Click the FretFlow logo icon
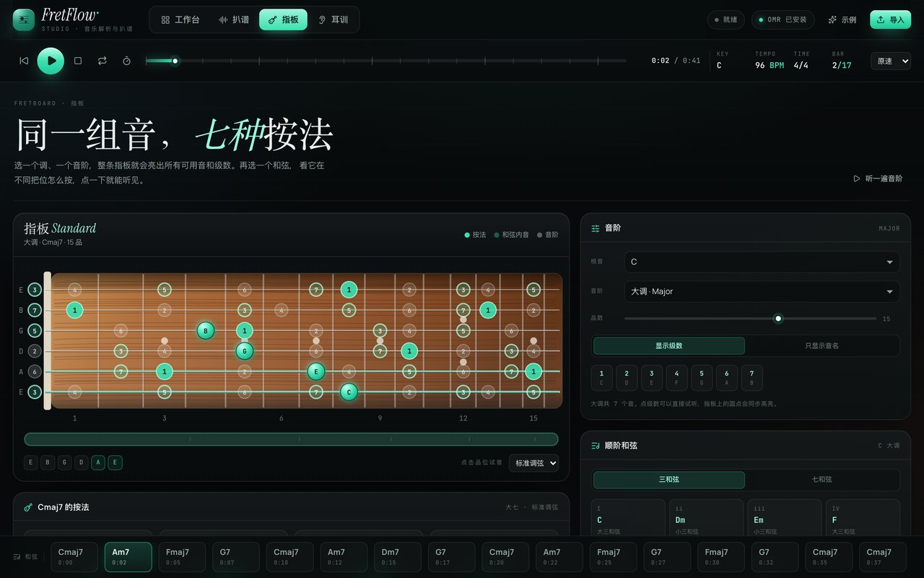Viewport: 924px width, 578px height. pos(24,20)
